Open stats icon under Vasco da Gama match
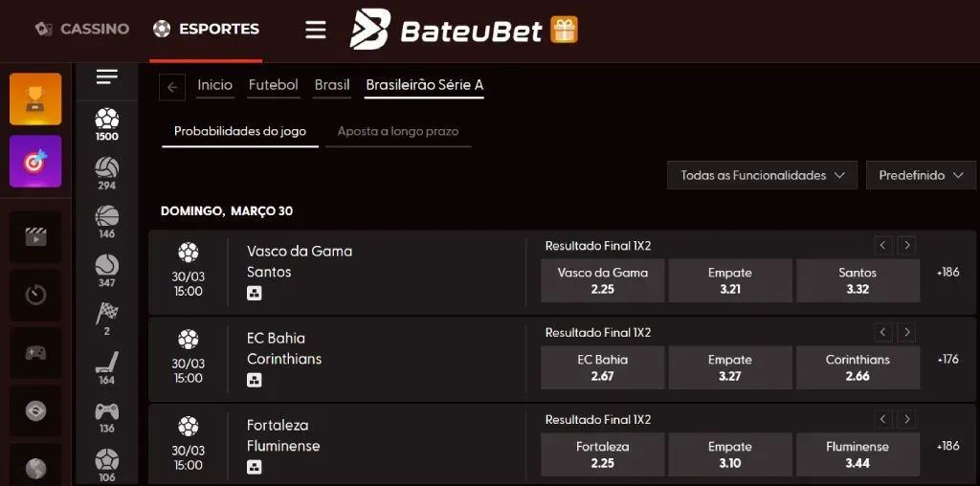This screenshot has height=486, width=980. click(x=255, y=293)
